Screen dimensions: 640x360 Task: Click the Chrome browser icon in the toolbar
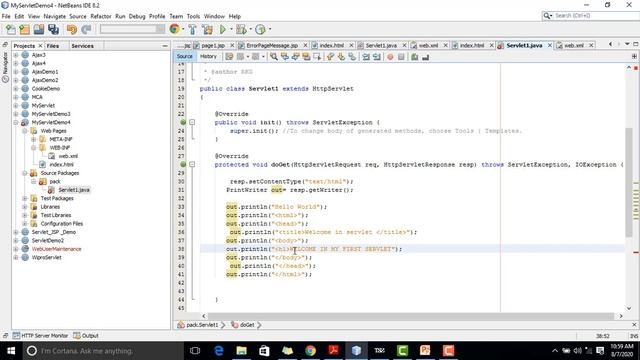tap(174, 29)
